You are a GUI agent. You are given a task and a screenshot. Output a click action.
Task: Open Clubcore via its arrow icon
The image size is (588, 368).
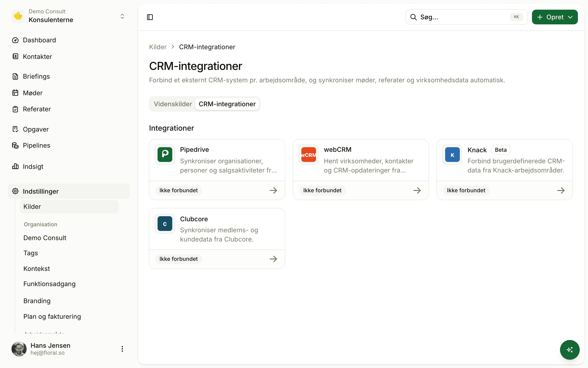tap(273, 259)
